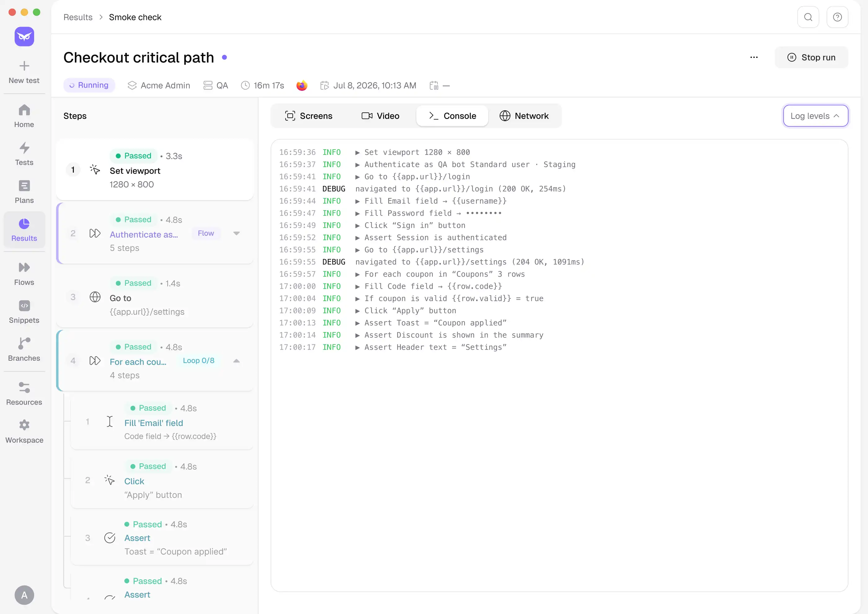Viewport: 868px width, 614px height.
Task: Open Resources section
Action: pyautogui.click(x=24, y=393)
